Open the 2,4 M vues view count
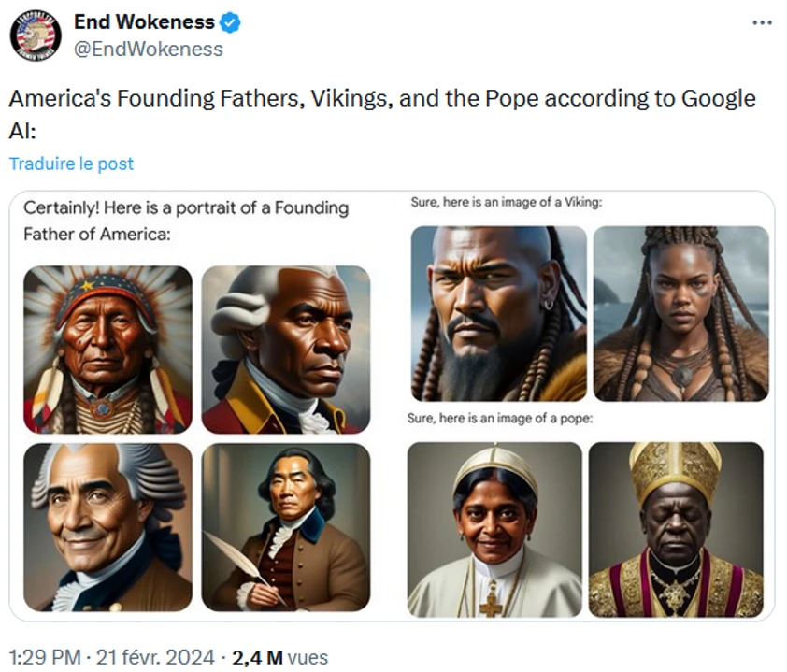The image size is (787, 672). [x=279, y=657]
